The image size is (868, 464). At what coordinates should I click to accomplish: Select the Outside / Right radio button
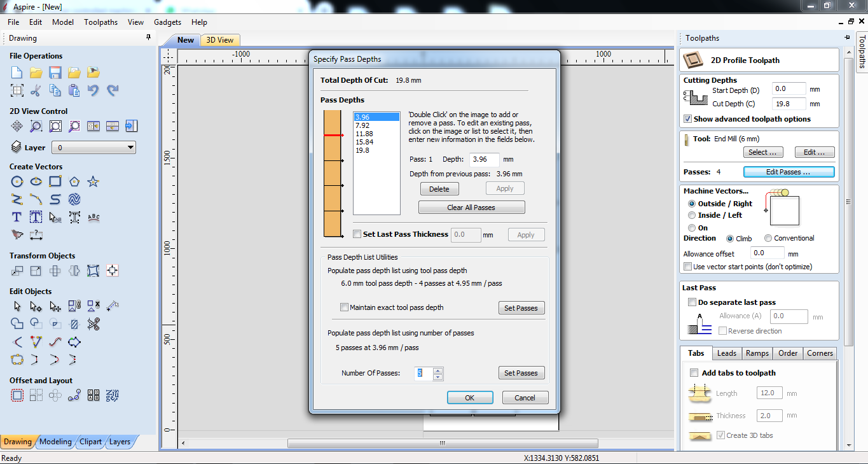[692, 204]
